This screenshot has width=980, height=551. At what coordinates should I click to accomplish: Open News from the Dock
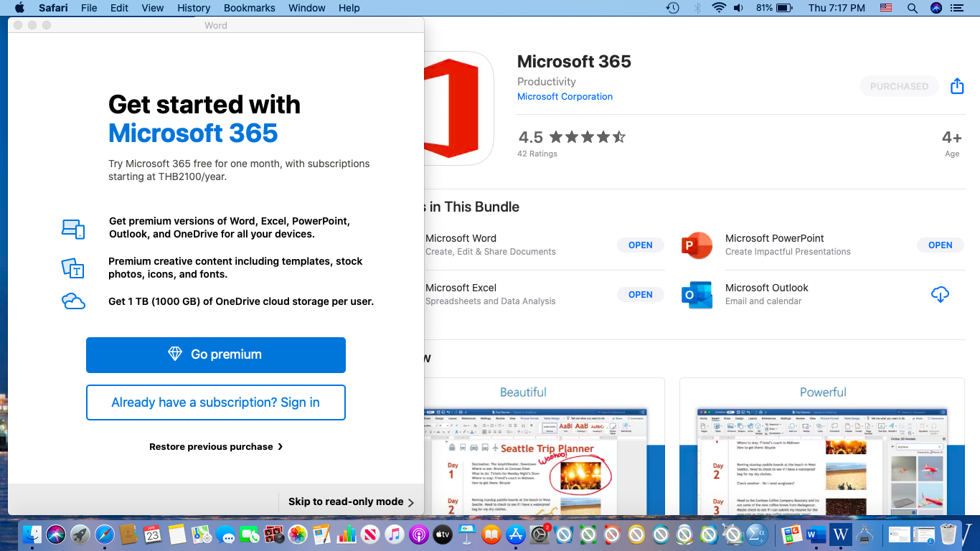coord(370,534)
